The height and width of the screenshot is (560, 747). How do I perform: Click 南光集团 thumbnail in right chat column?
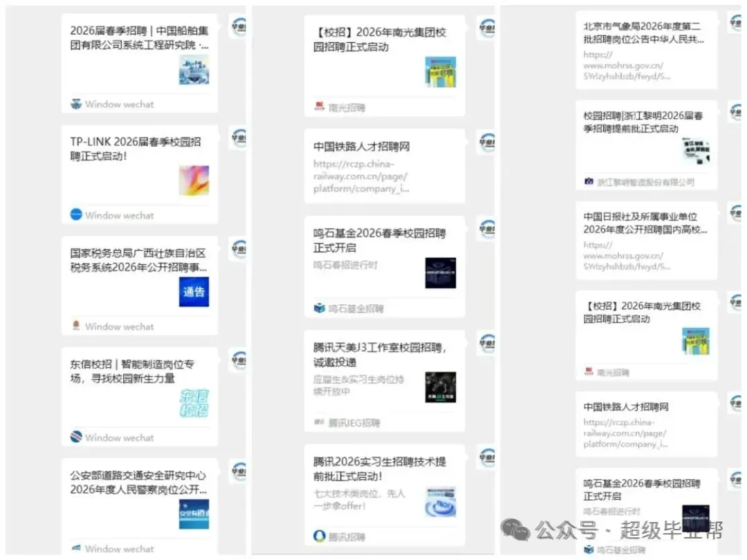[696, 341]
